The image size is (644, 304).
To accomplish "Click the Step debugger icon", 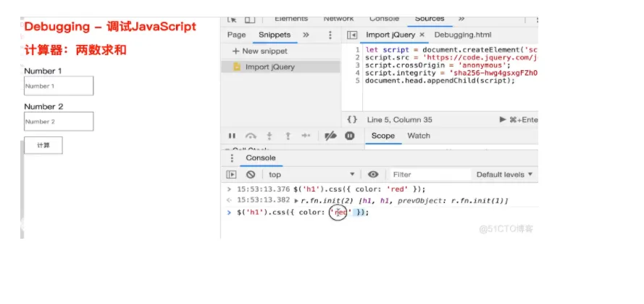I will [x=306, y=136].
